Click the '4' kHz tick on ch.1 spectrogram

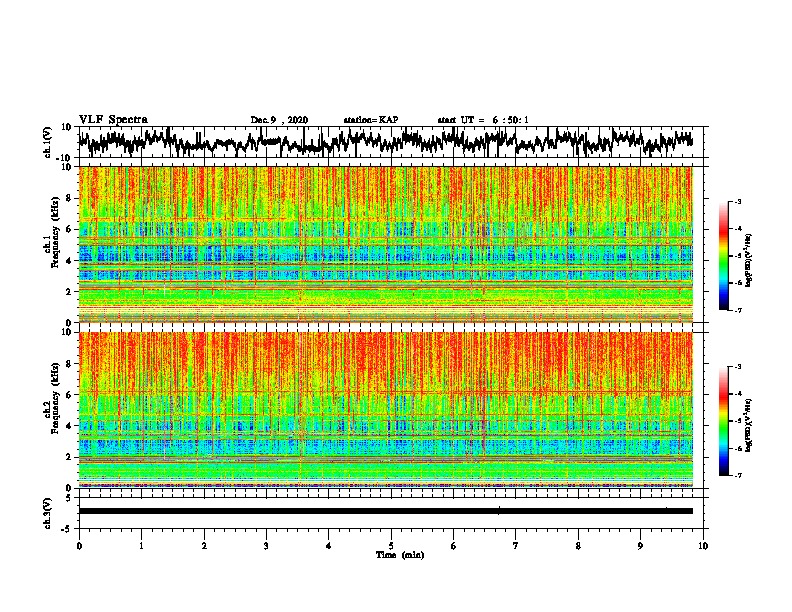coord(69,261)
